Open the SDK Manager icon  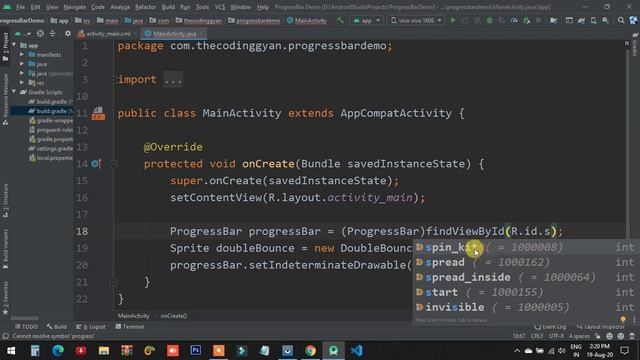point(605,20)
